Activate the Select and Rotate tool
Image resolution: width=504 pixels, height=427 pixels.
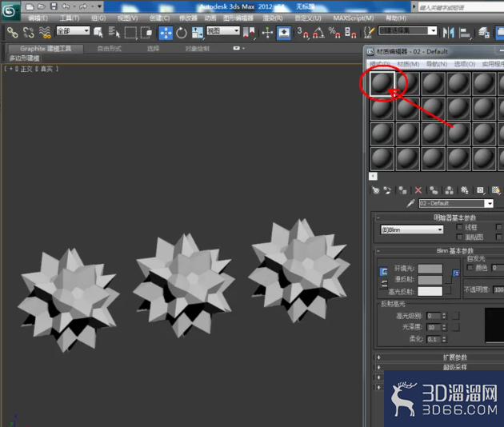[182, 33]
